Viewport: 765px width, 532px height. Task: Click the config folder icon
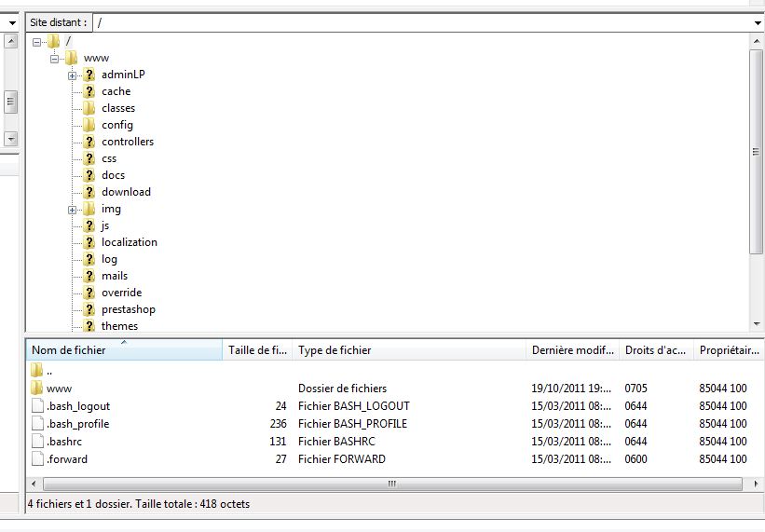(x=89, y=125)
